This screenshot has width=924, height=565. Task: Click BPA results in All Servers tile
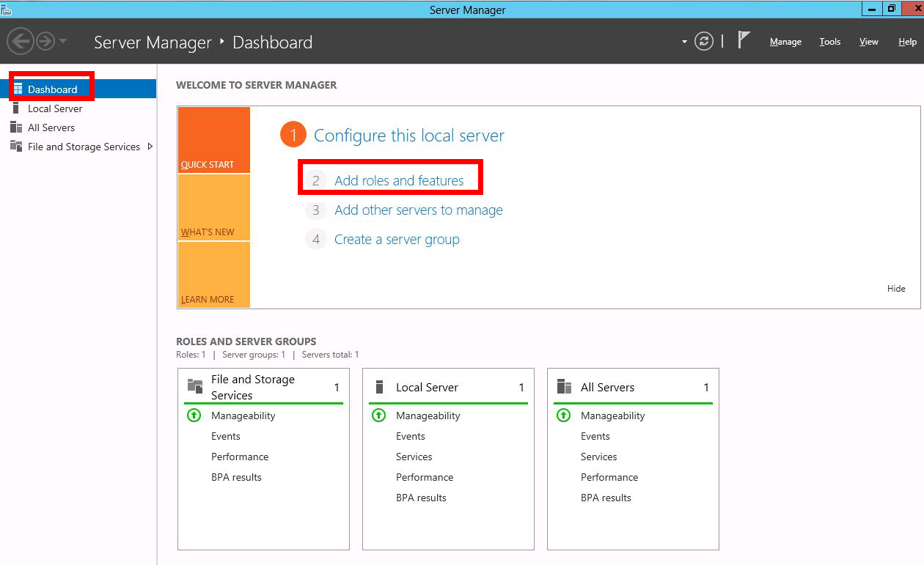tap(606, 498)
